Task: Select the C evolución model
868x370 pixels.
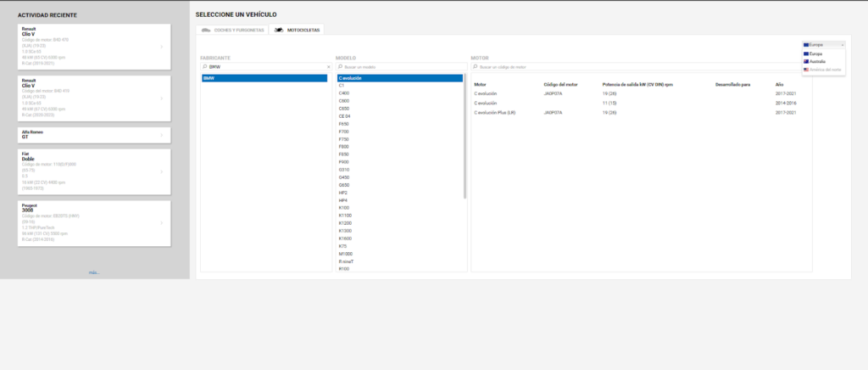Action: point(400,78)
